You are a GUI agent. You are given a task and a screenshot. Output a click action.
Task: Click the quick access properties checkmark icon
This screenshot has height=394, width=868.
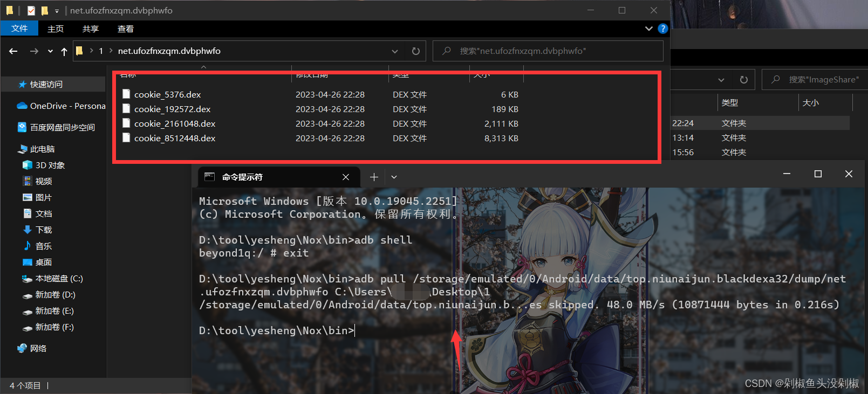coord(31,10)
